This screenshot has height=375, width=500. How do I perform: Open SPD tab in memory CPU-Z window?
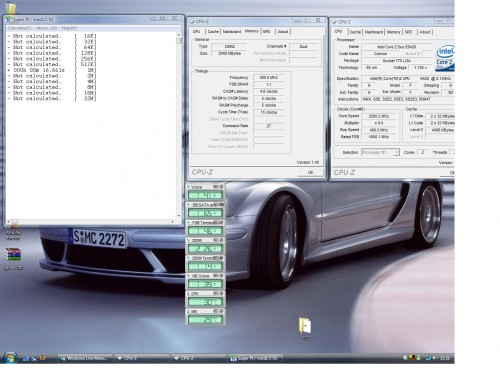[x=266, y=32]
